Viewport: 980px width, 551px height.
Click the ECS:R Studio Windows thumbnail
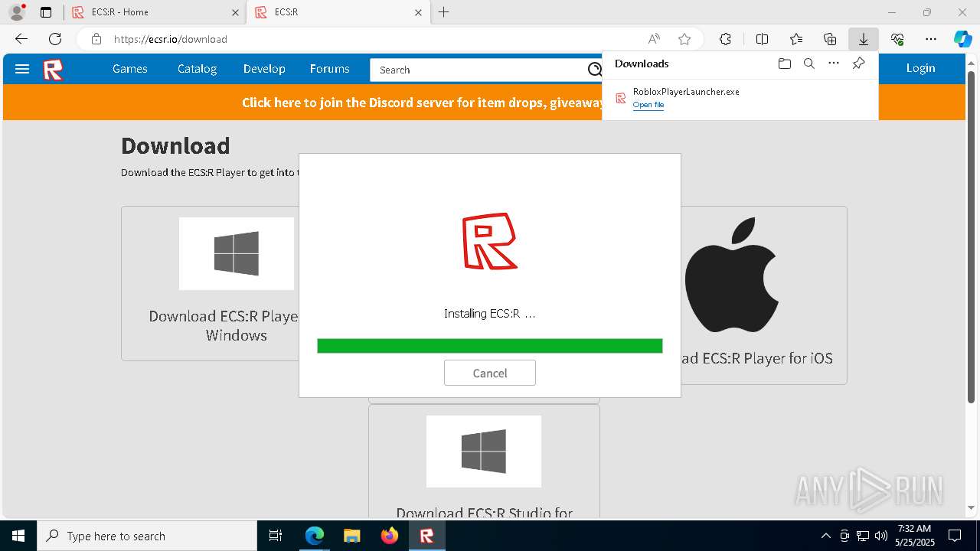[x=484, y=452]
